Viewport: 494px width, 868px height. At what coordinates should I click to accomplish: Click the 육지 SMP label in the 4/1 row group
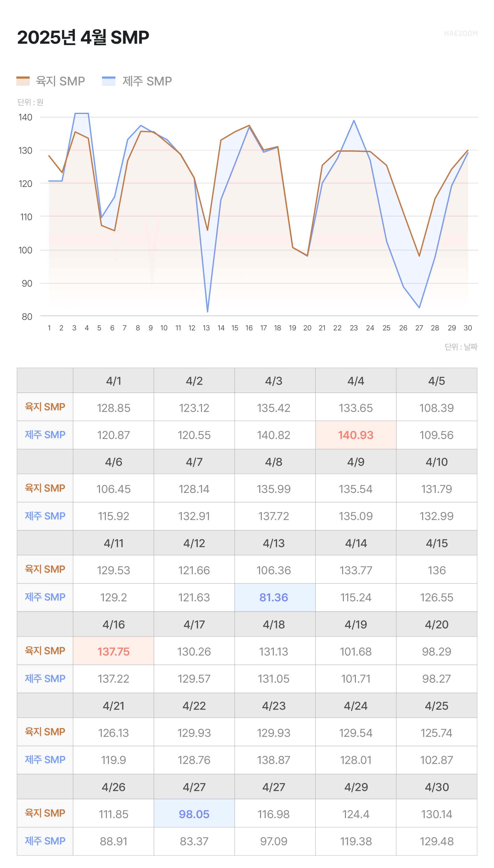pos(45,407)
